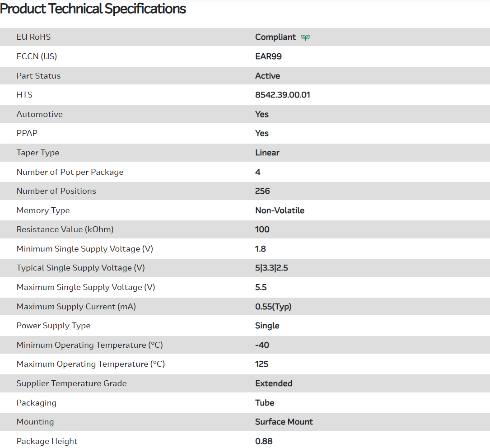Click the Packaging Tube value
Viewport: 490px width, 448px height.
pos(265,403)
